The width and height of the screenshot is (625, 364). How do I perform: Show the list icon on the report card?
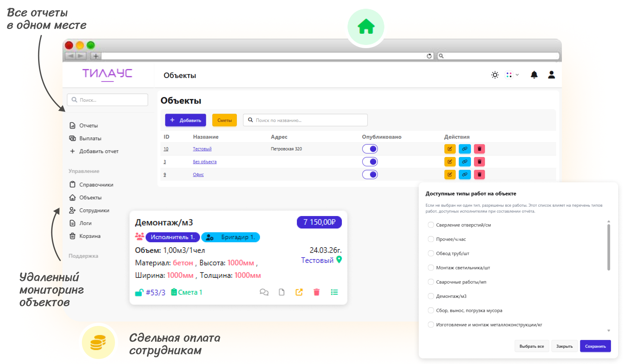[334, 292]
